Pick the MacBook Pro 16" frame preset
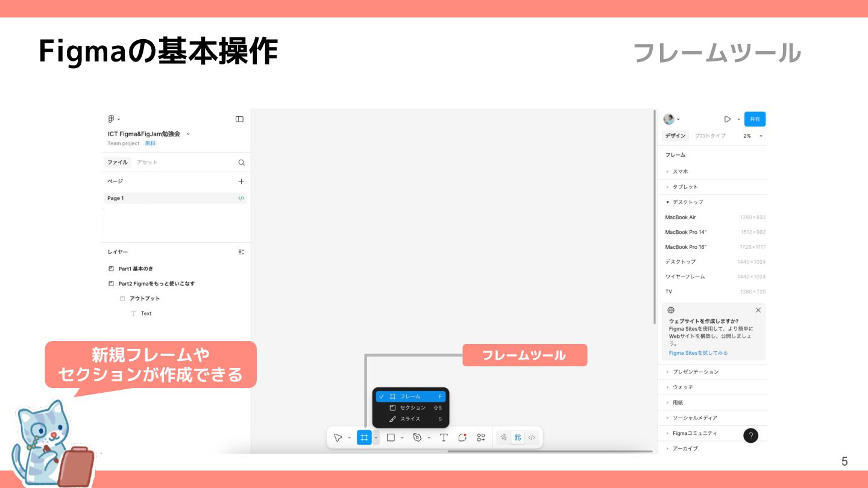The image size is (868, 488). click(x=714, y=247)
